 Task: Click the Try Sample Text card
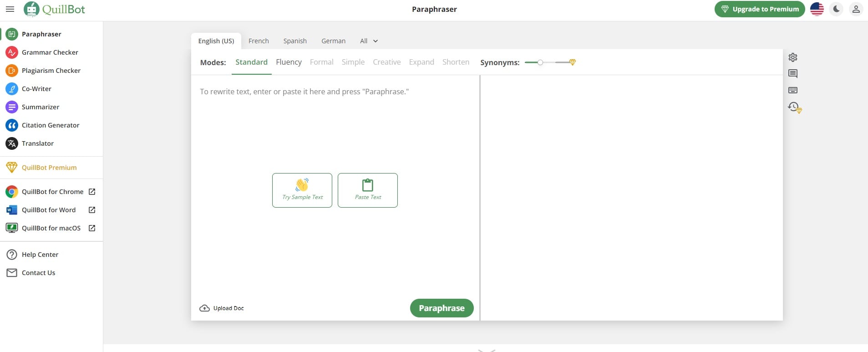pyautogui.click(x=302, y=190)
